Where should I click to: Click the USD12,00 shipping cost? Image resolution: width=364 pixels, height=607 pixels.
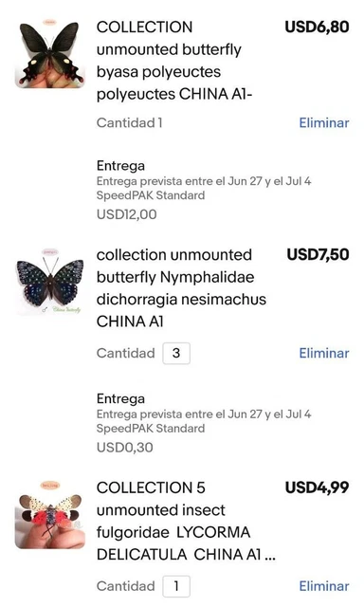click(x=126, y=214)
